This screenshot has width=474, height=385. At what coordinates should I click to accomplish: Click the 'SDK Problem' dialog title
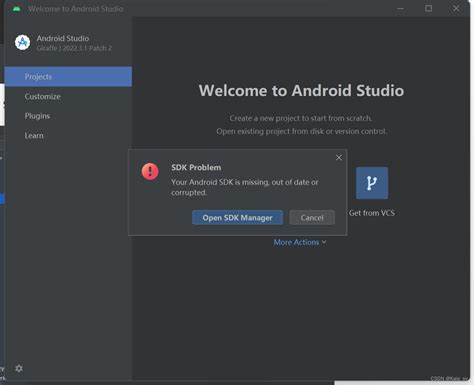point(196,168)
